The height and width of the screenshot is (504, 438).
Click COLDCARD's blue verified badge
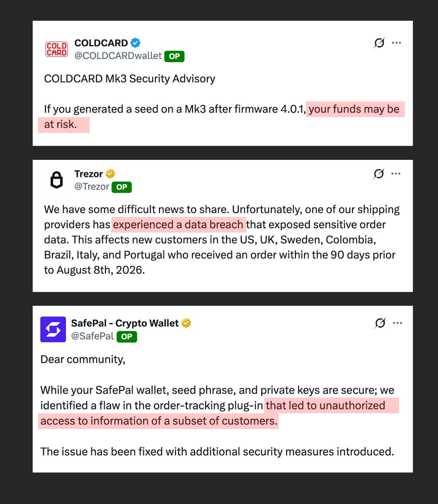136,43
